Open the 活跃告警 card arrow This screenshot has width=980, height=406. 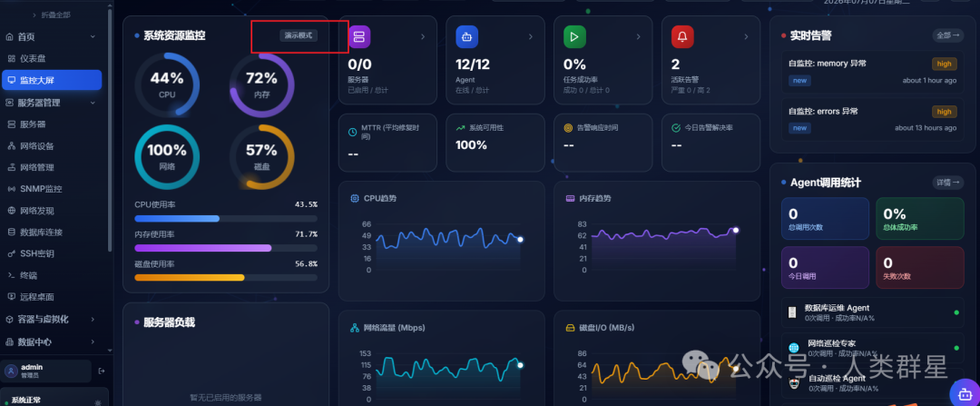click(746, 37)
